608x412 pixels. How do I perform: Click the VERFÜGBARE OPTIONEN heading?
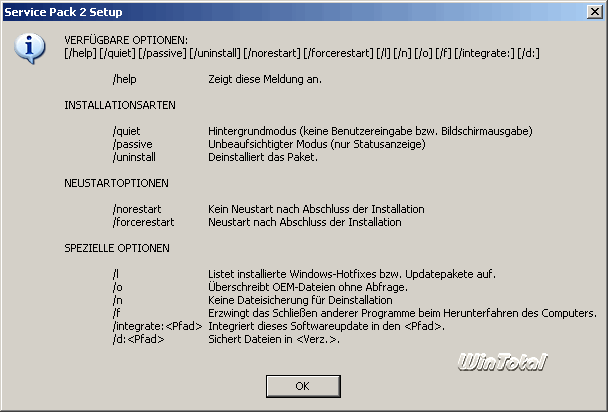126,40
